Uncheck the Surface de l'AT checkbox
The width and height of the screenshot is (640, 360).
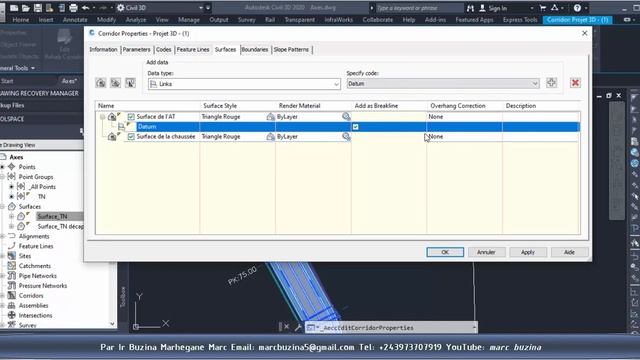pos(131,117)
